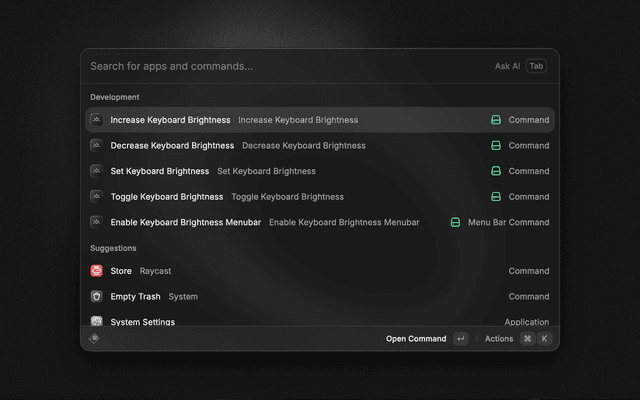Image resolution: width=640 pixels, height=400 pixels.
Task: Click the K key badge
Action: (x=544, y=339)
